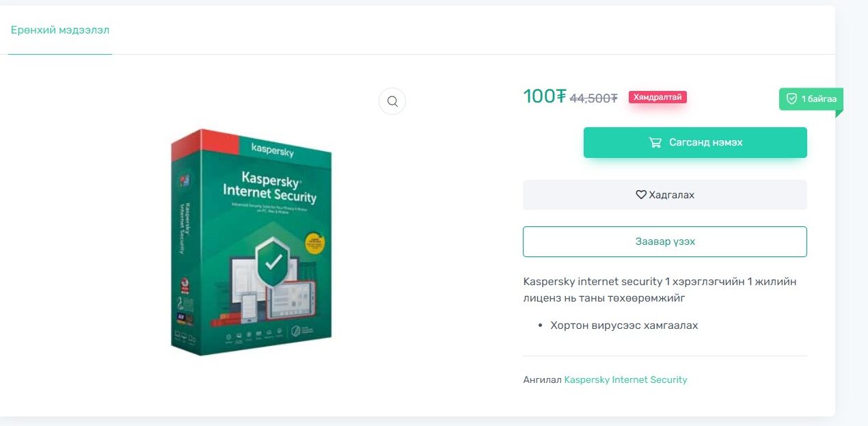Click the product description paragraph about лиценз
Image resolution: width=868 pixels, height=426 pixels.
[x=660, y=290]
